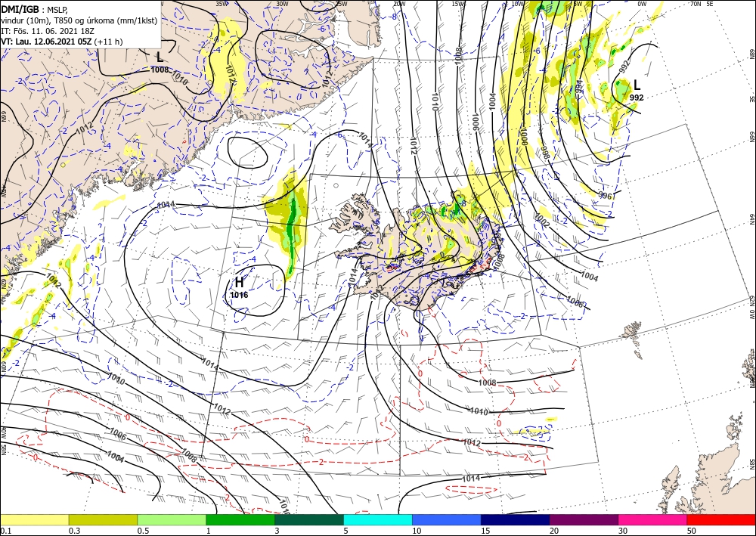756x536 pixels.
Task: Click the pale yellow 0.1 legend swatch
Action: coord(34,519)
